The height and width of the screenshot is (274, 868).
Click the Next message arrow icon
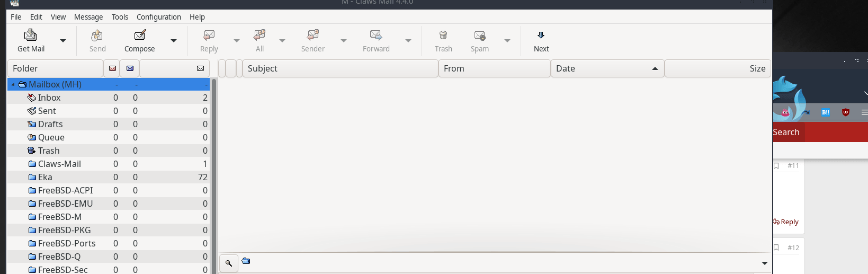(541, 36)
